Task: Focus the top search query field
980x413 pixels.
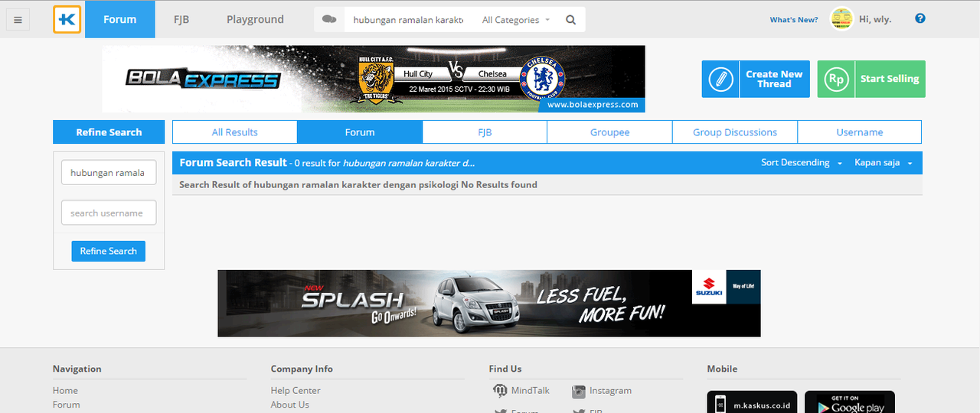Action: [x=408, y=20]
